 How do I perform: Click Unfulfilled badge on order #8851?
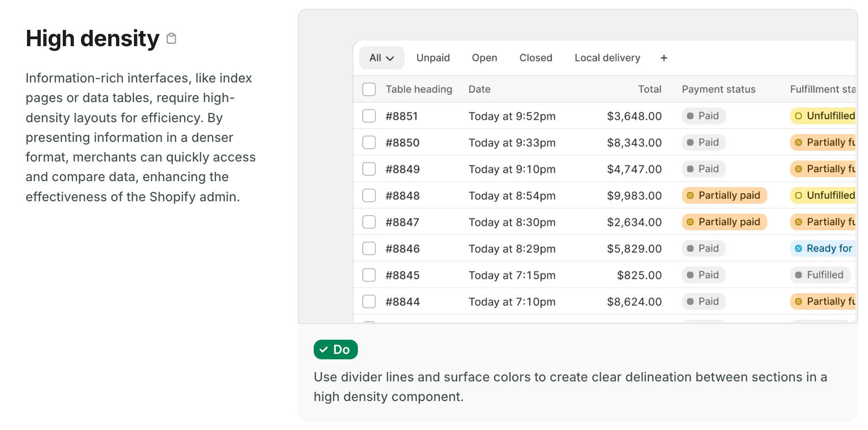(x=823, y=116)
